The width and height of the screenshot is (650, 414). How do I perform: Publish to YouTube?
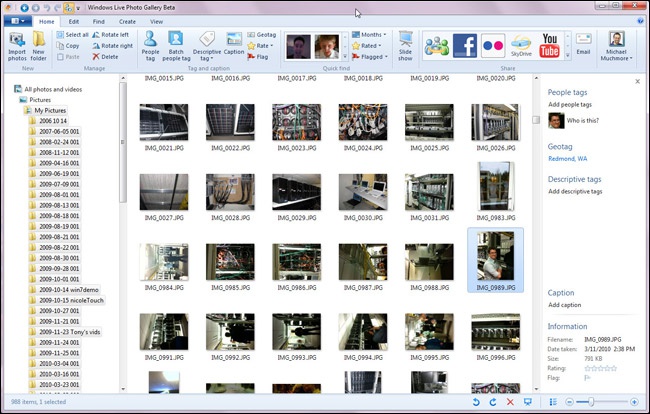[549, 46]
